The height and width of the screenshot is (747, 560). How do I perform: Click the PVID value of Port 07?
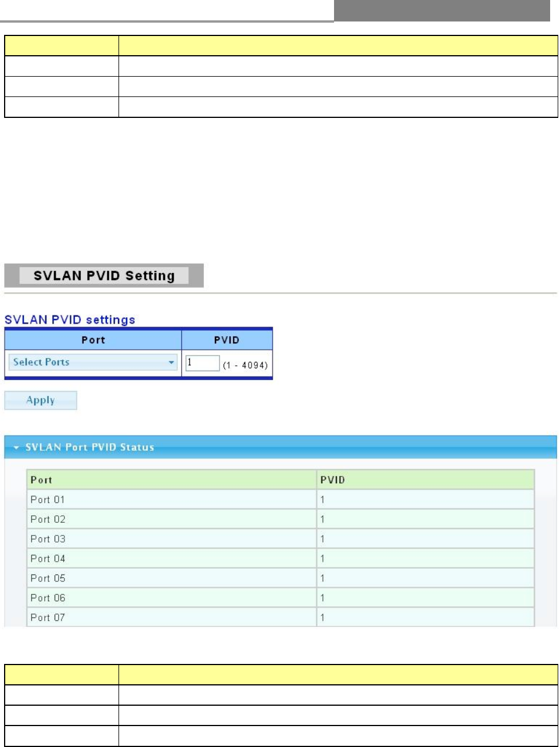(322, 617)
